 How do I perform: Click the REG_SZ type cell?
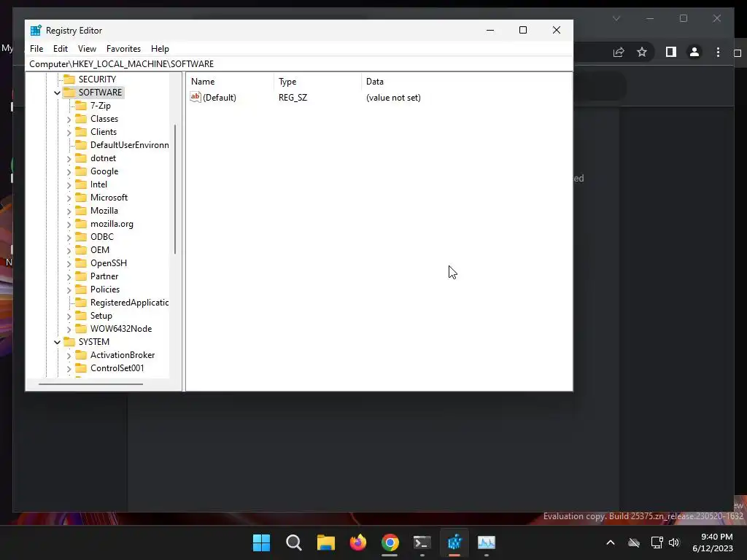(293, 98)
